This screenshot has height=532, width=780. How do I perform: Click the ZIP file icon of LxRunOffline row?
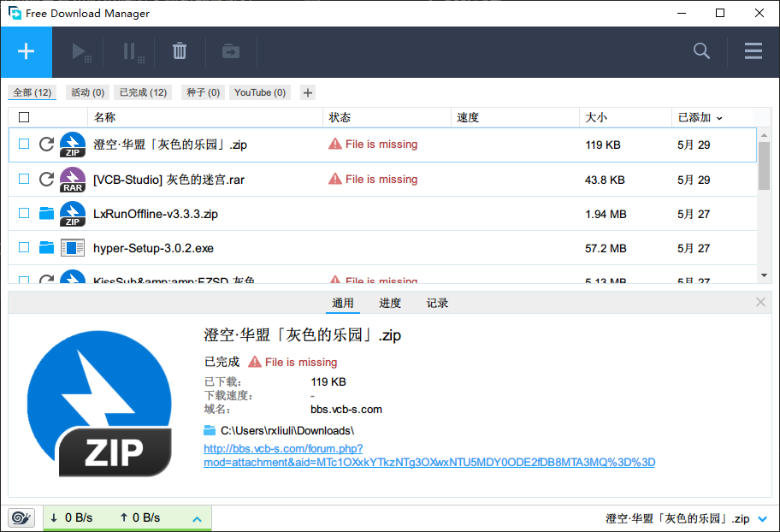(x=73, y=214)
